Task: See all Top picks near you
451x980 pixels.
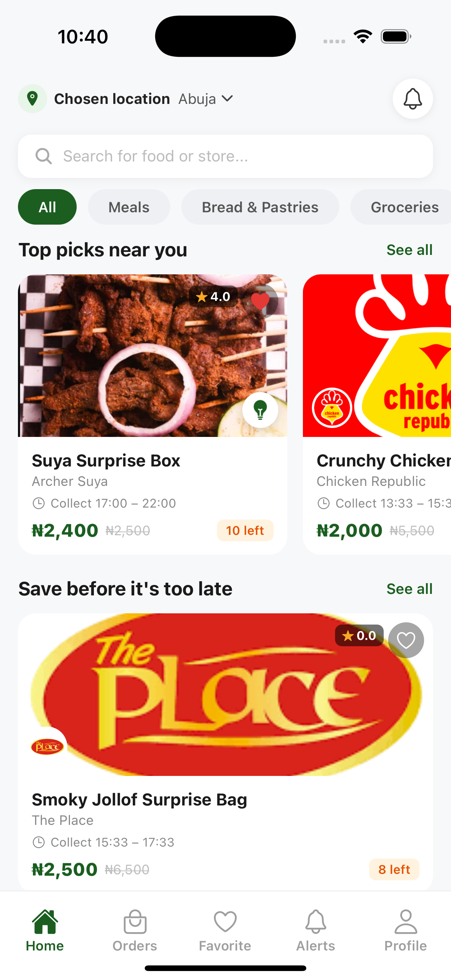Action: coord(409,250)
